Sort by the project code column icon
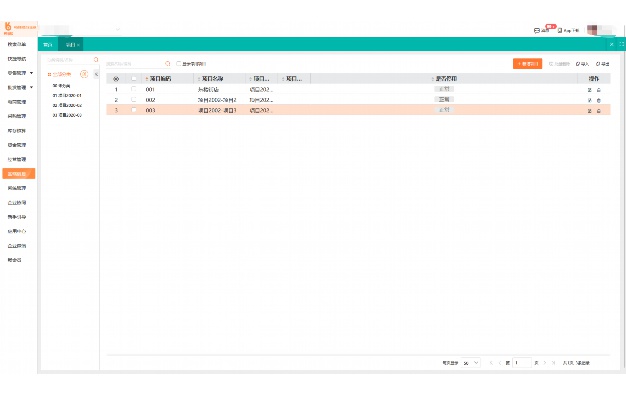This screenshot has height=395, width=626. (147, 79)
